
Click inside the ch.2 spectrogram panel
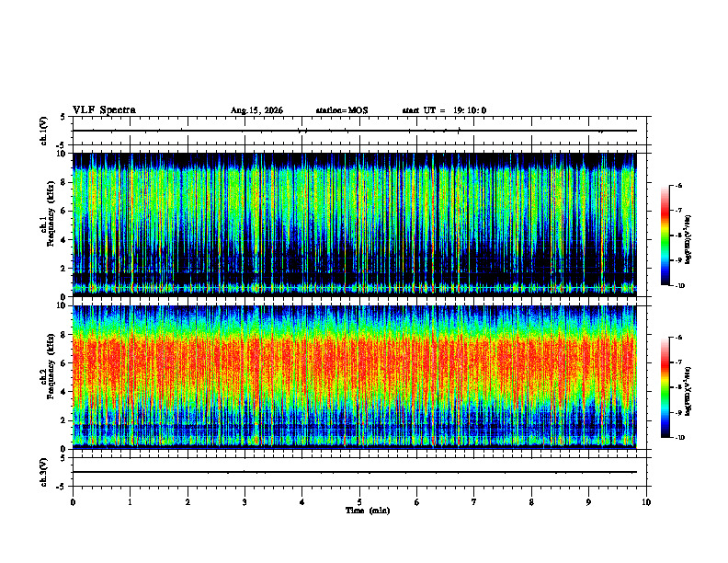pyautogui.click(x=355, y=377)
